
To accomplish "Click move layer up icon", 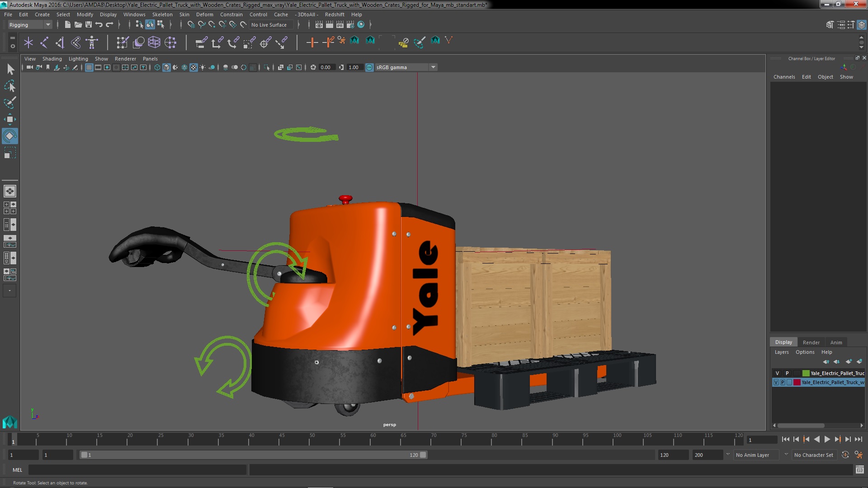I will click(826, 361).
